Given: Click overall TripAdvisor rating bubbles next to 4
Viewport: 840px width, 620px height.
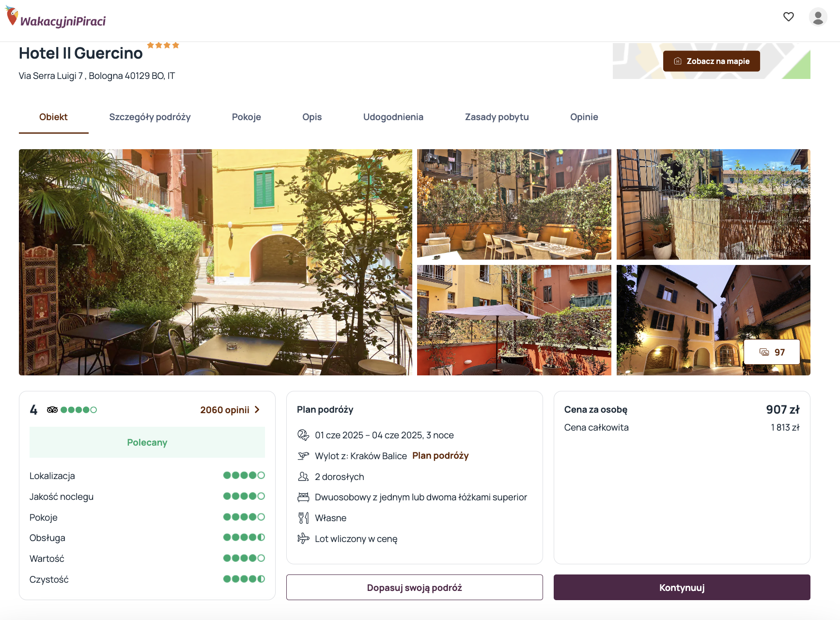Looking at the screenshot, I should point(79,410).
